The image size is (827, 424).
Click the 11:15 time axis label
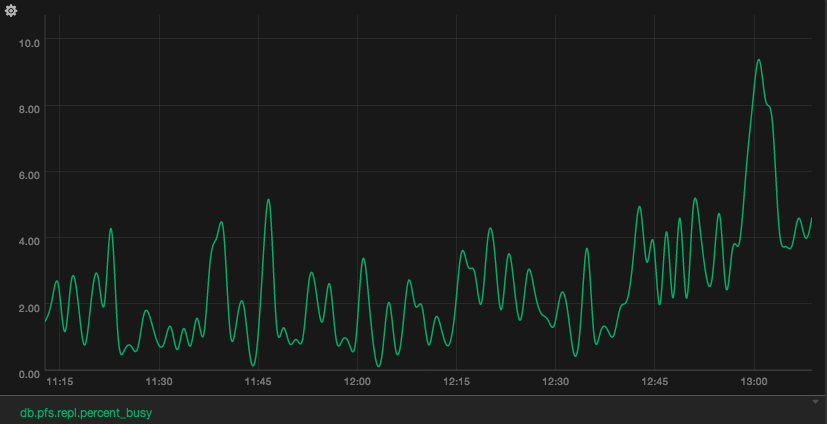coord(59,382)
